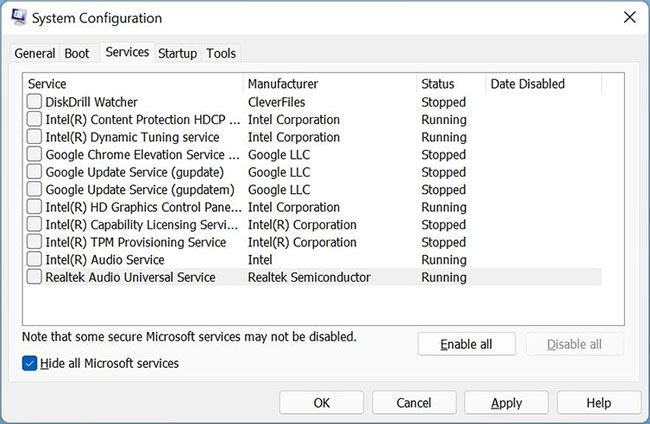The image size is (650, 424).
Task: Go to the Tools tab
Action: tap(221, 53)
